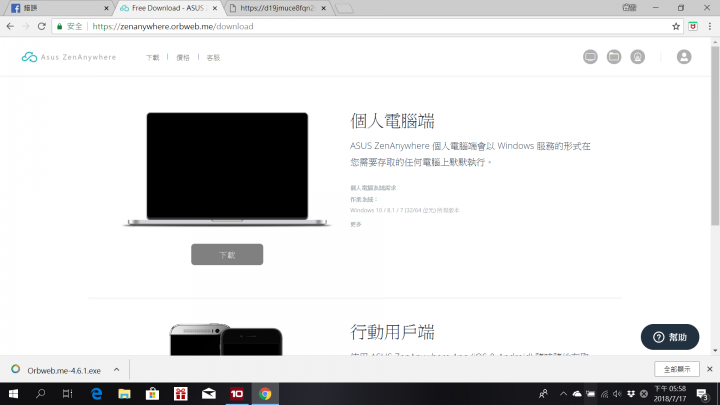
Task: Click the taskbar clock showing 下午 05:58
Action: (x=670, y=394)
